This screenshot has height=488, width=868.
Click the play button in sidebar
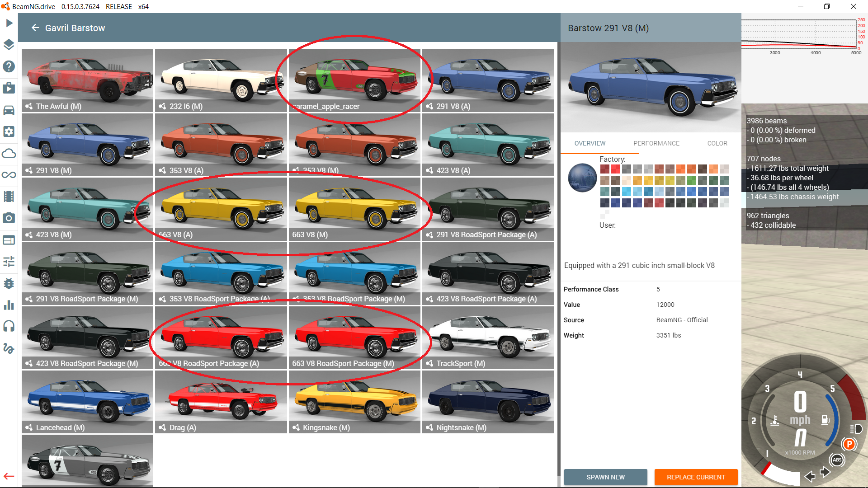point(9,23)
